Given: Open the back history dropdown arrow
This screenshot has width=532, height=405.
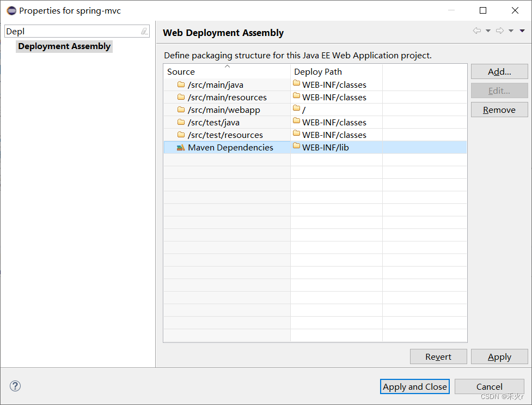Looking at the screenshot, I should coord(488,31).
